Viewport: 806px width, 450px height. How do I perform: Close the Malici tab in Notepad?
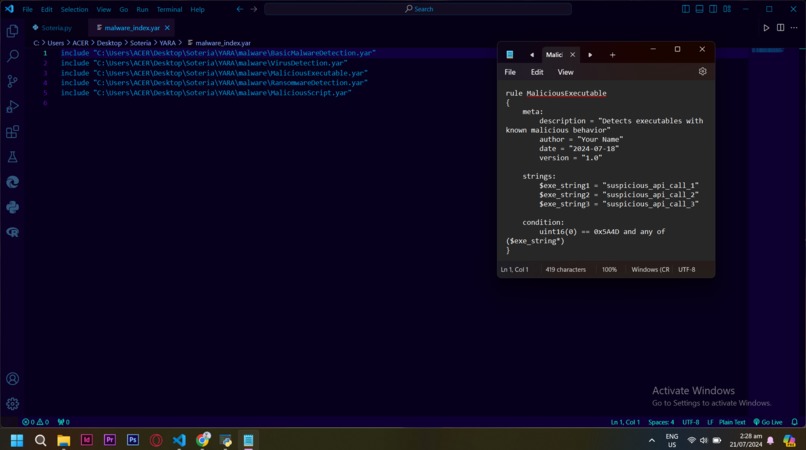coord(572,55)
